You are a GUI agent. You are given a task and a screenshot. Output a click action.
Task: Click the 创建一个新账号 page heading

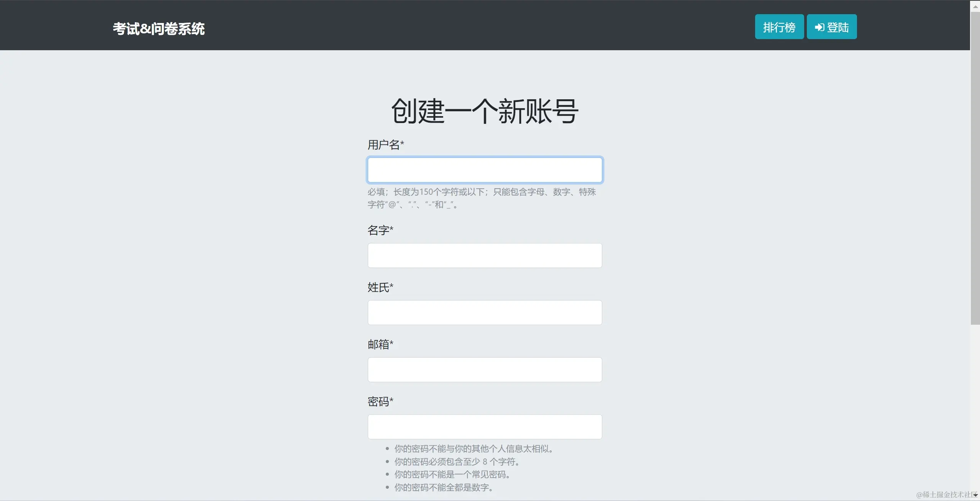click(x=485, y=111)
